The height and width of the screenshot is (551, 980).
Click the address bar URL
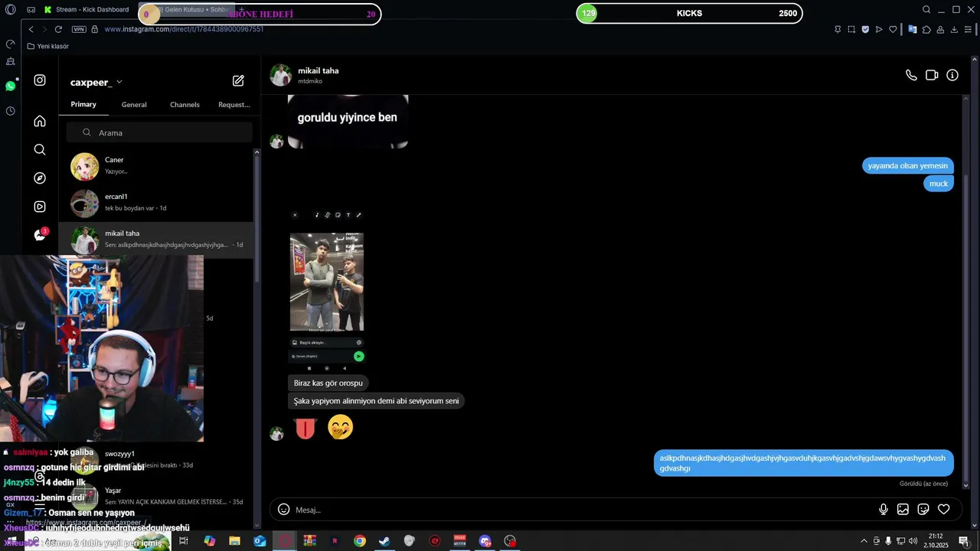pyautogui.click(x=184, y=29)
